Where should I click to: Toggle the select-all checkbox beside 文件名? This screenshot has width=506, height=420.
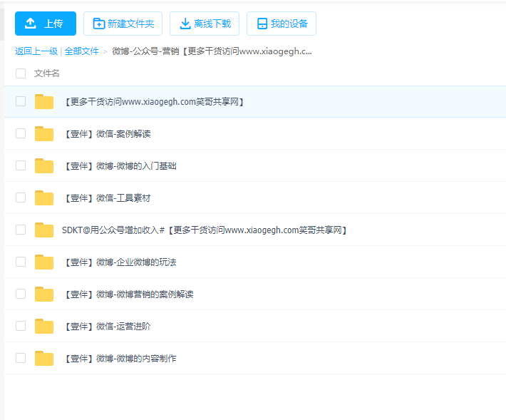pyautogui.click(x=21, y=73)
